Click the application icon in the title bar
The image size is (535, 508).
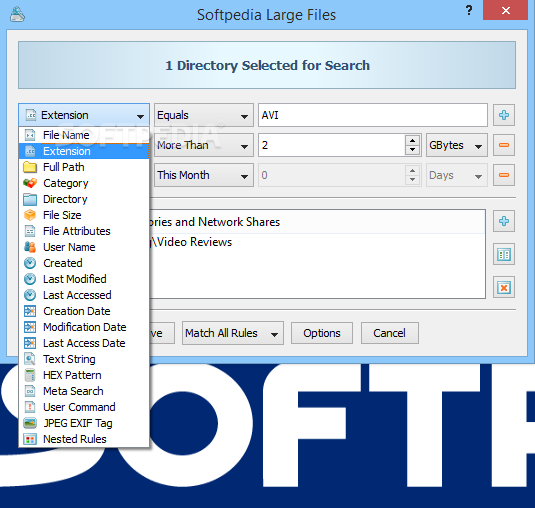pos(17,14)
